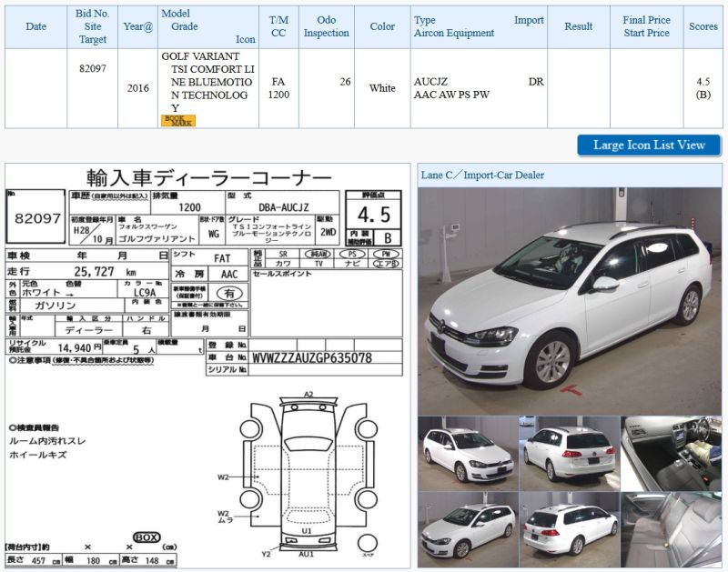
Task: Click the Scores column header
Action: (x=703, y=27)
